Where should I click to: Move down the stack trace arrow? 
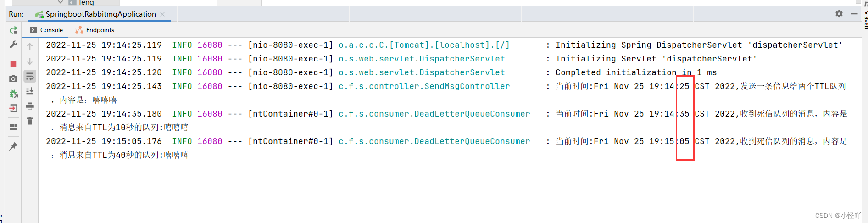tap(30, 61)
